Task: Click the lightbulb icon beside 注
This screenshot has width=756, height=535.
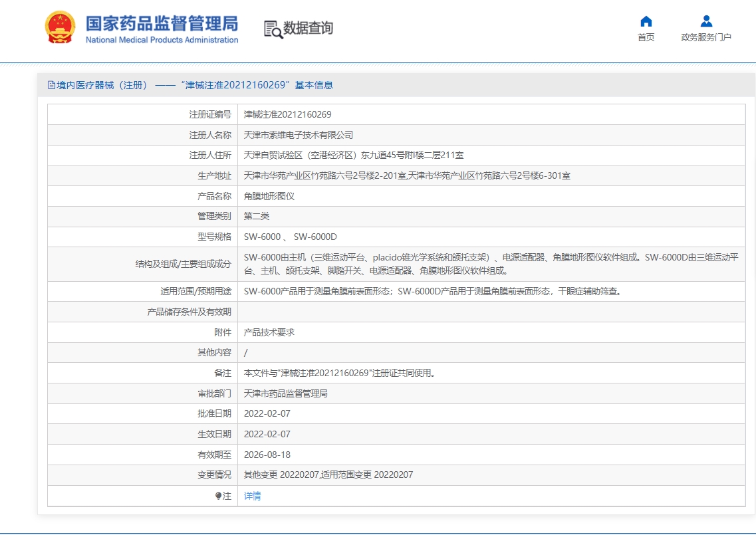Action: pos(218,496)
